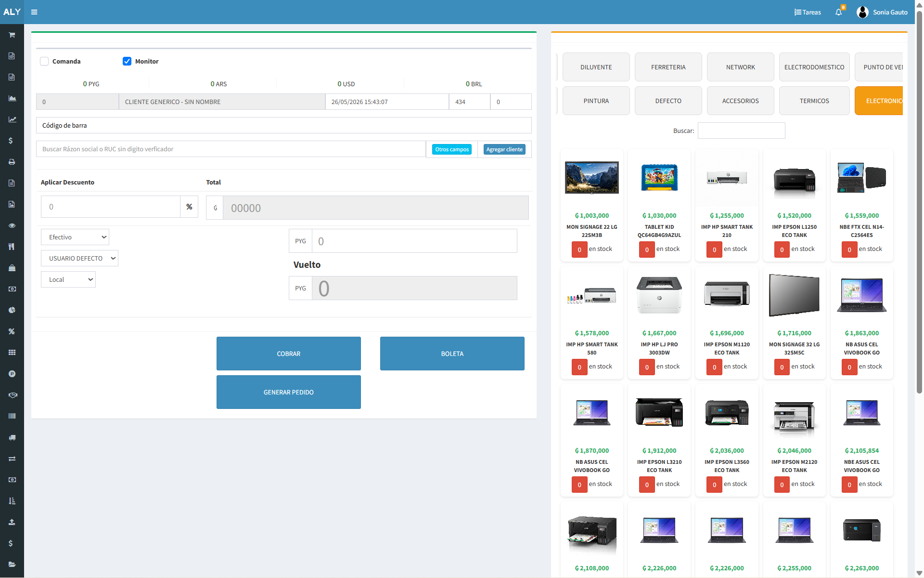
Task: Select the DEFECTO category
Action: click(x=668, y=101)
